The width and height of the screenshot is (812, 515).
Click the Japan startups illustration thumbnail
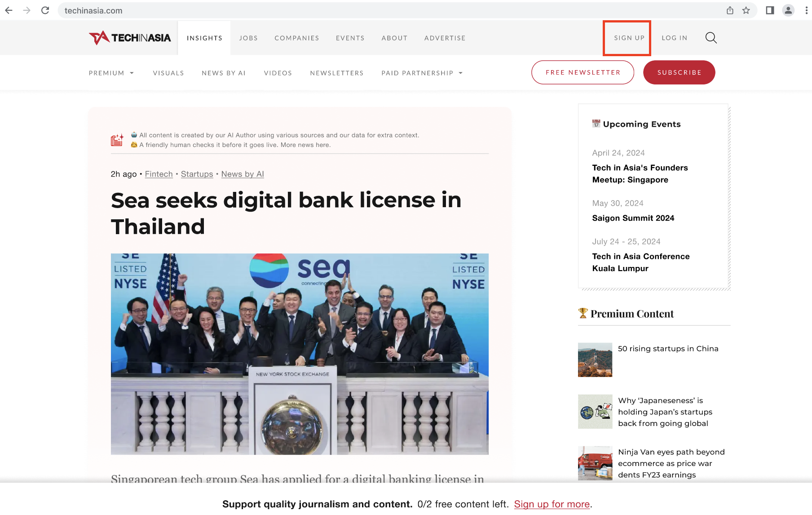pyautogui.click(x=595, y=412)
